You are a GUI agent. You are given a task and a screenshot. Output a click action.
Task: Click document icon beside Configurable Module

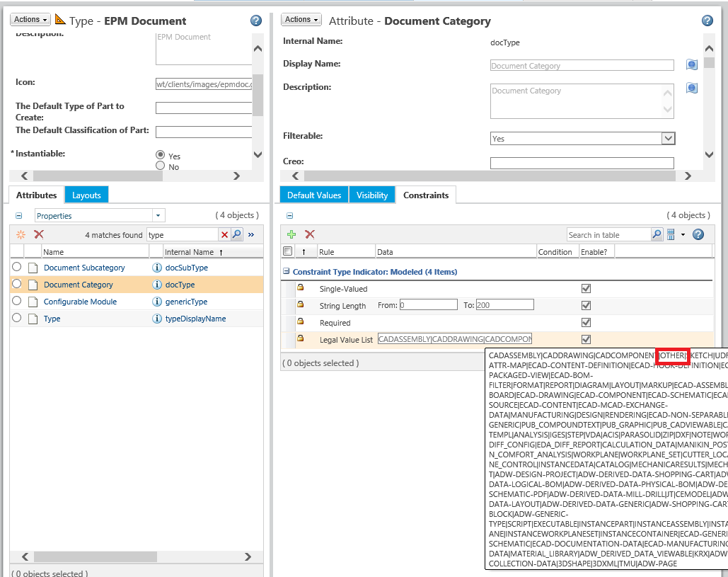tap(33, 302)
